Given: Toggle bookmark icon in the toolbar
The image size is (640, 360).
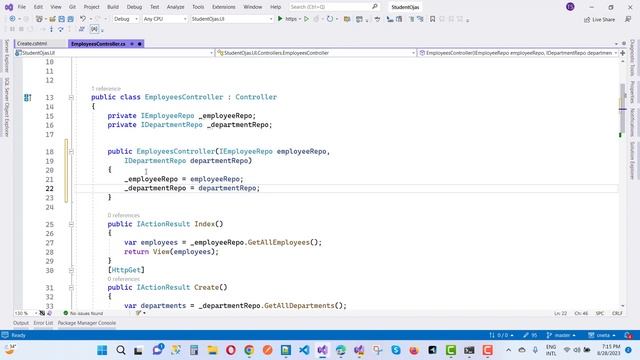Looking at the screenshot, I should (433, 19).
